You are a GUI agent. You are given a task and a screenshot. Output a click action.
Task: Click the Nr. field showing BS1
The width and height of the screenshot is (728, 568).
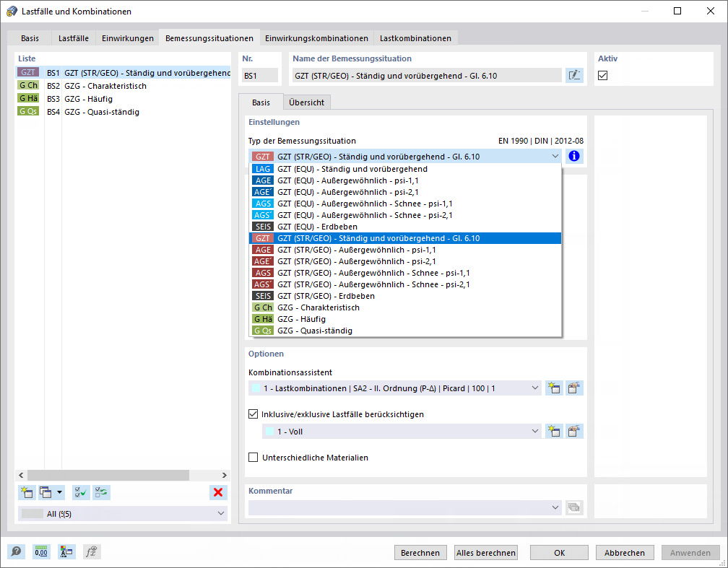click(260, 76)
